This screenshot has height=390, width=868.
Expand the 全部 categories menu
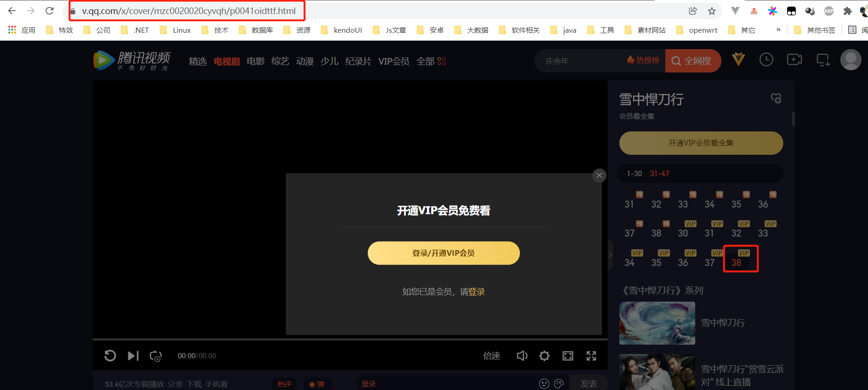coord(431,61)
